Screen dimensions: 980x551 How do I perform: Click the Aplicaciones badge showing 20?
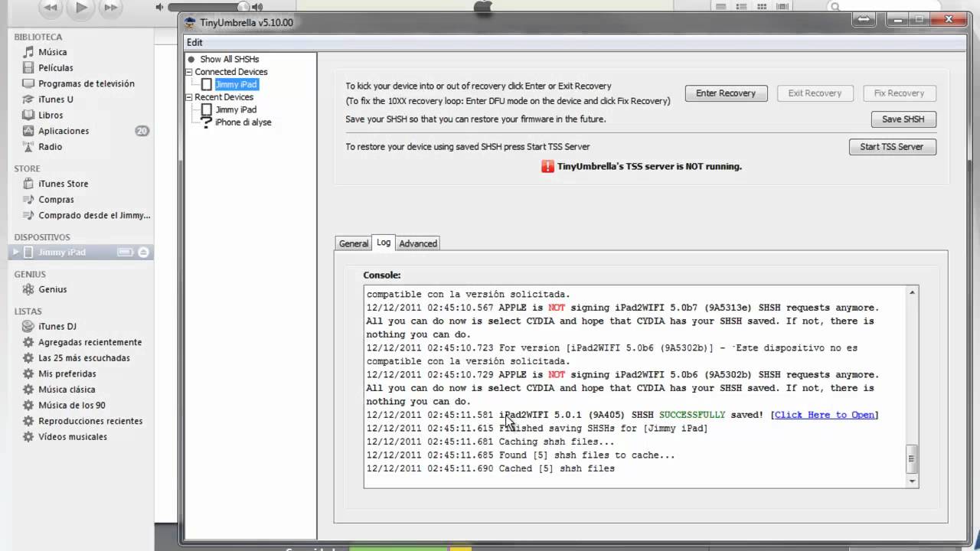point(142,131)
